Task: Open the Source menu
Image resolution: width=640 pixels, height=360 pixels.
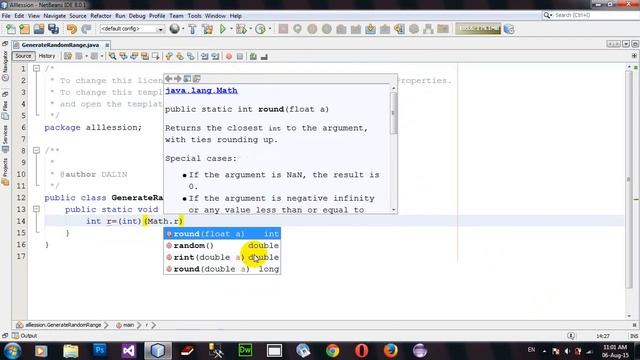Action: pyautogui.click(x=78, y=16)
